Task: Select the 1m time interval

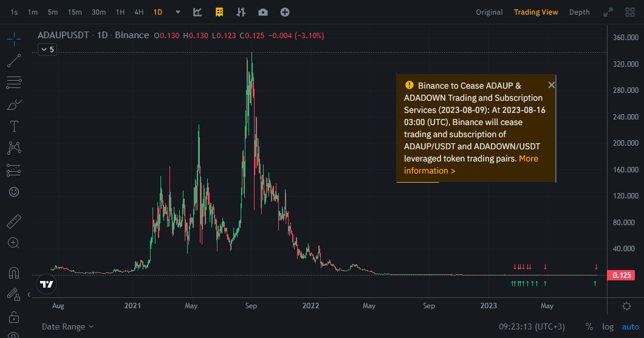Action: click(33, 12)
